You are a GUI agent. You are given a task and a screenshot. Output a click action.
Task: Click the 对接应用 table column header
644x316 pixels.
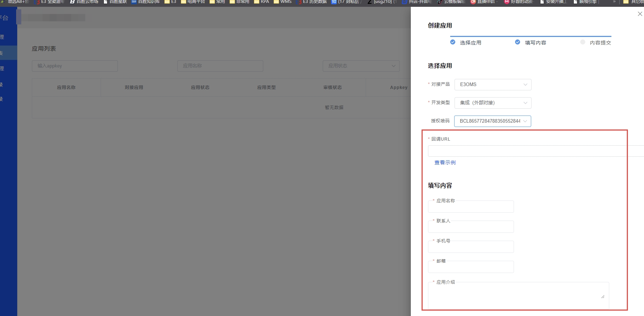134,88
